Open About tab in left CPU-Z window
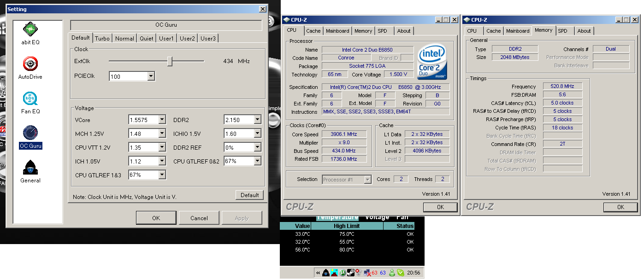The width and height of the screenshot is (644, 280). coord(404,31)
